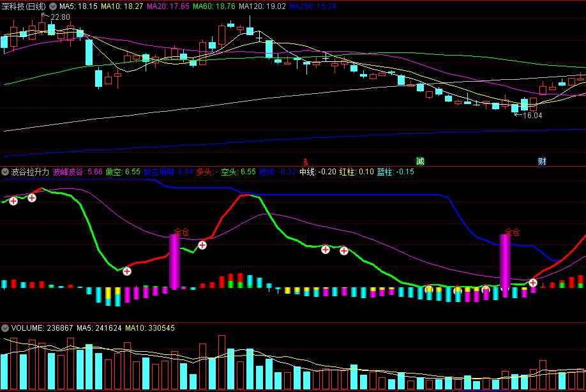The width and height of the screenshot is (586, 392).
Task: Click the 波峰波谷: 5.66 value
Action: (77, 172)
